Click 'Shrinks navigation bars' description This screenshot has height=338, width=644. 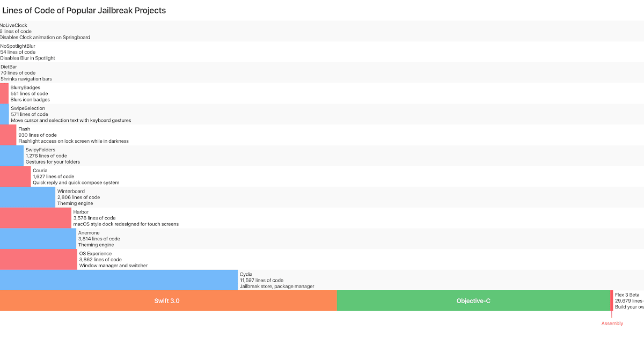26,79
